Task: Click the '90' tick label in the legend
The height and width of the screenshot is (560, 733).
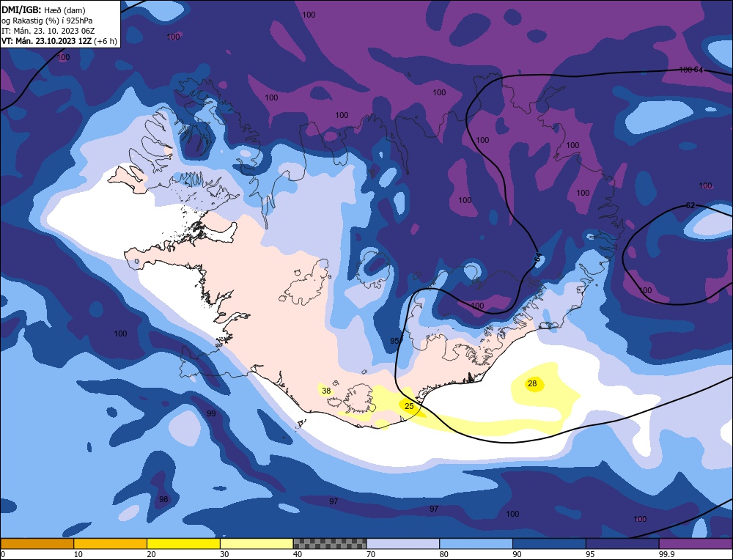Action: (517, 554)
